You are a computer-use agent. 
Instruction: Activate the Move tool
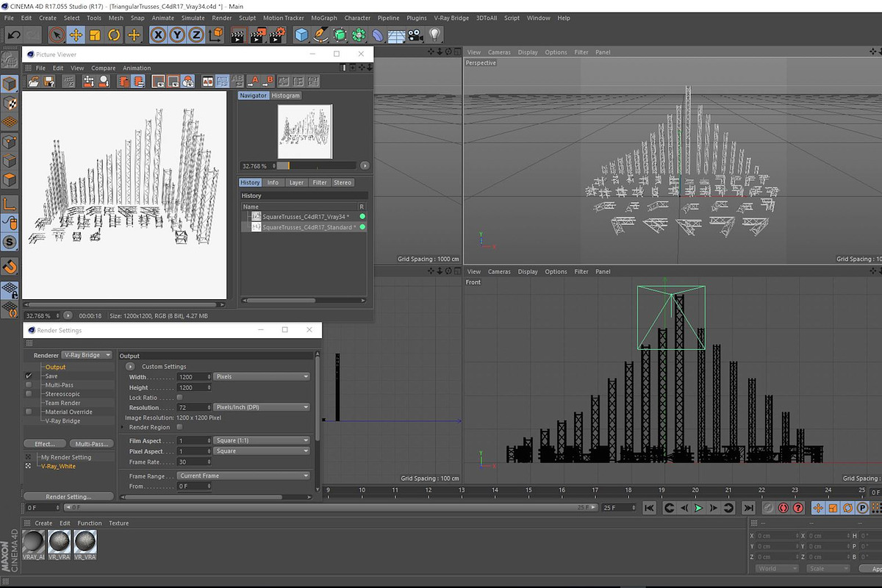point(76,35)
